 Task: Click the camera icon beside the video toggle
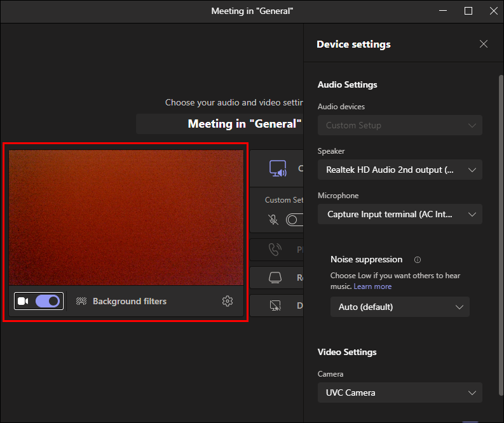click(24, 301)
